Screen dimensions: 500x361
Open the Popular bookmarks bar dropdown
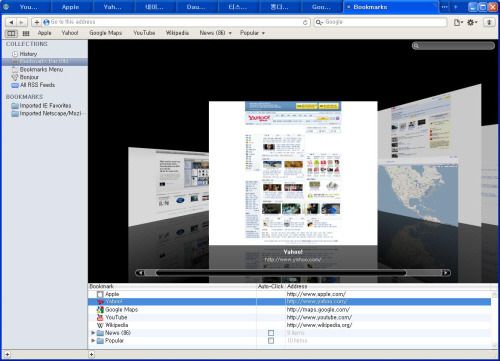tap(252, 33)
